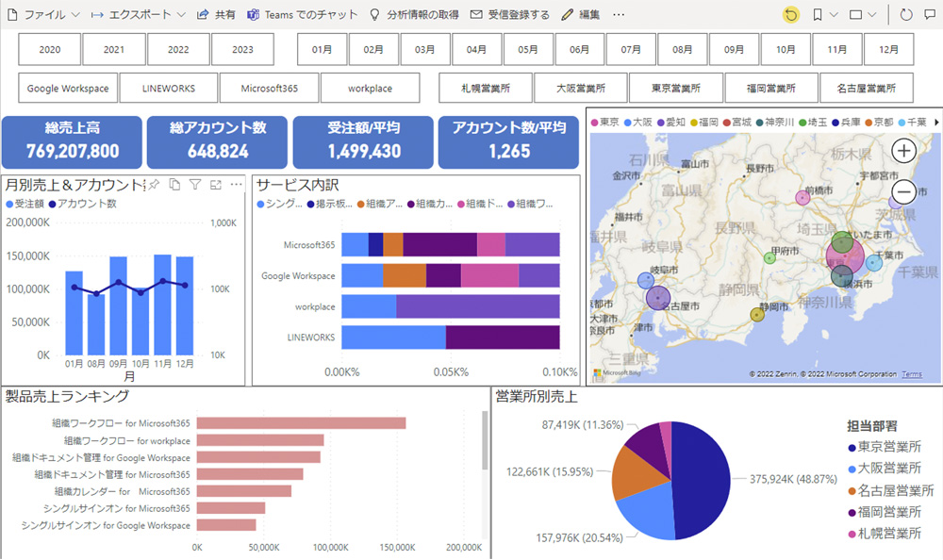Refresh the report visuals
The image size is (943, 560).
coord(905,14)
